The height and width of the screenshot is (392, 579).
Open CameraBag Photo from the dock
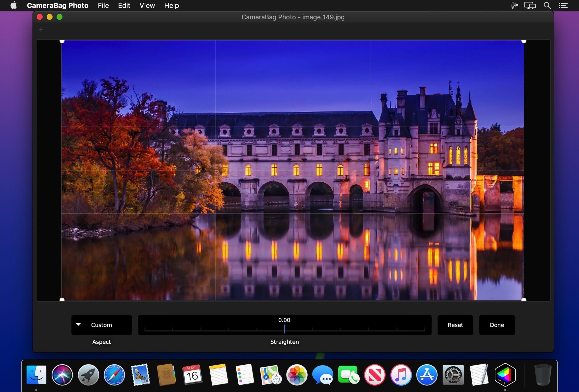[505, 375]
